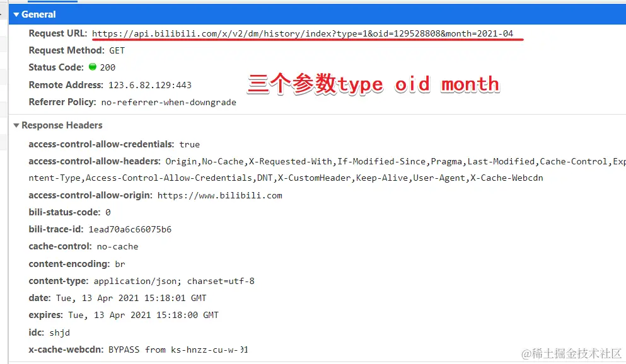This screenshot has width=626, height=364.
Task: Select bili-trace-id value 1ead70a6c66075b6
Action: pyautogui.click(x=130, y=230)
